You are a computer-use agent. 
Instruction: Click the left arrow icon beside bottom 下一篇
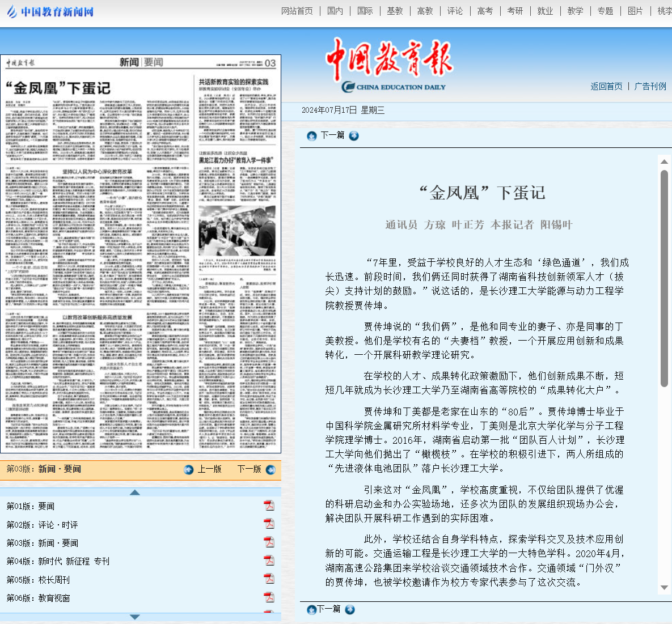point(311,610)
